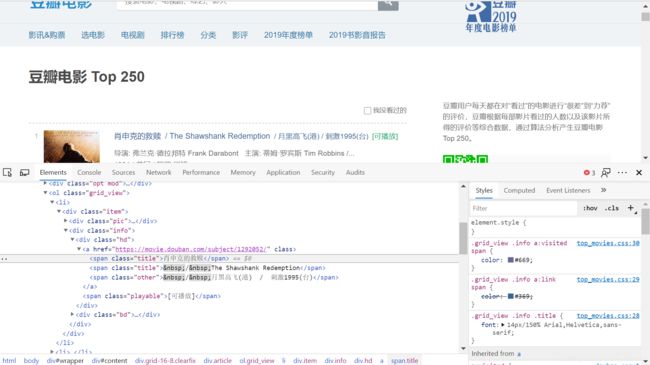Collapse the div class="item" node
Image resolution: width=650 pixels, height=365 pixels.
click(59, 211)
